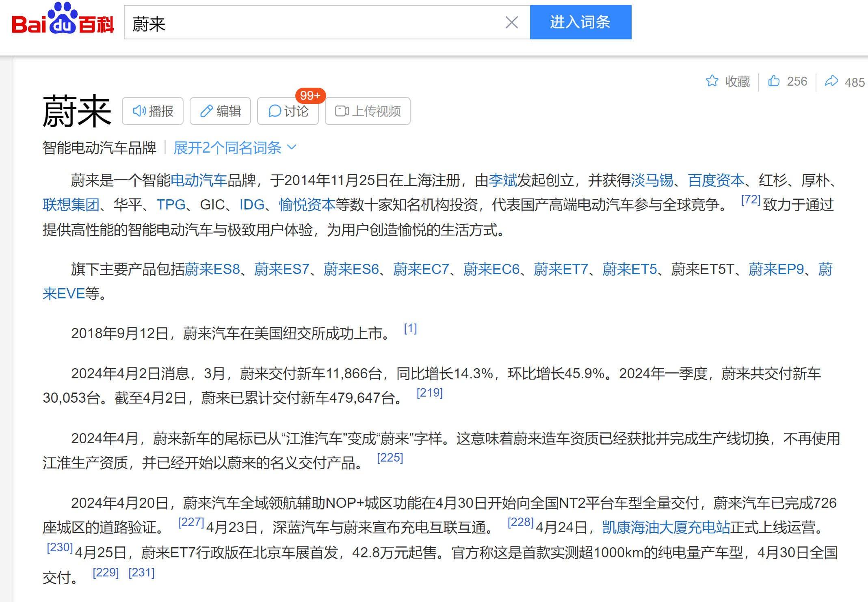
Task: Click the Baidu Baike logo
Action: click(63, 18)
